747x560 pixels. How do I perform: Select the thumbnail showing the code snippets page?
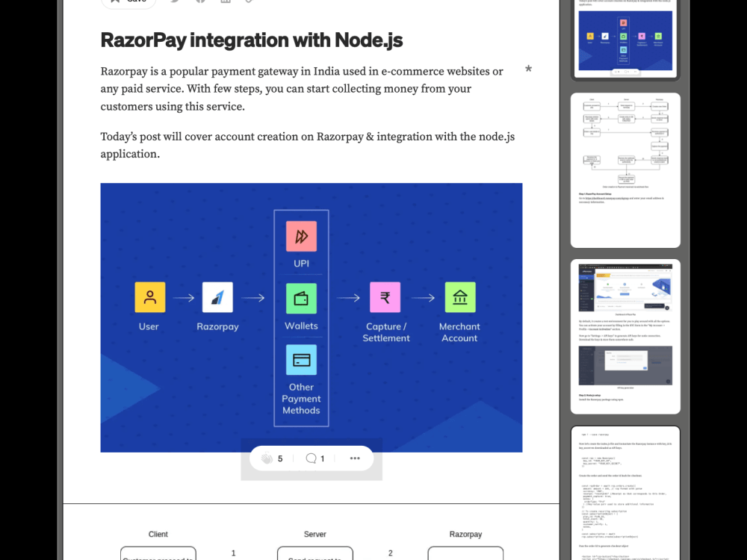(x=625, y=494)
